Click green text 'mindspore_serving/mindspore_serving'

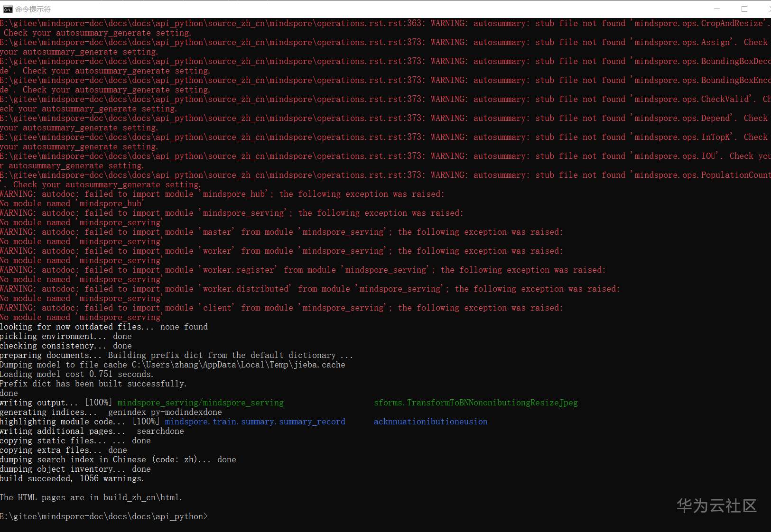201,403
